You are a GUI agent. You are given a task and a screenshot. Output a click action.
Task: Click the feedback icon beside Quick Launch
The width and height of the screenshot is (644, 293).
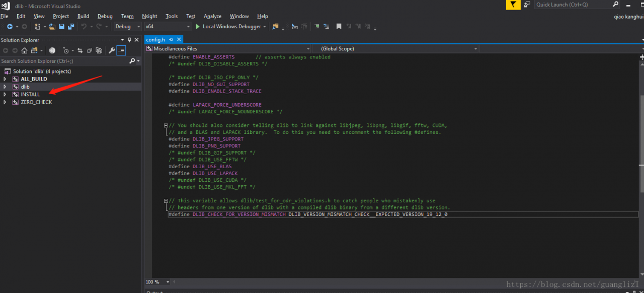point(527,5)
